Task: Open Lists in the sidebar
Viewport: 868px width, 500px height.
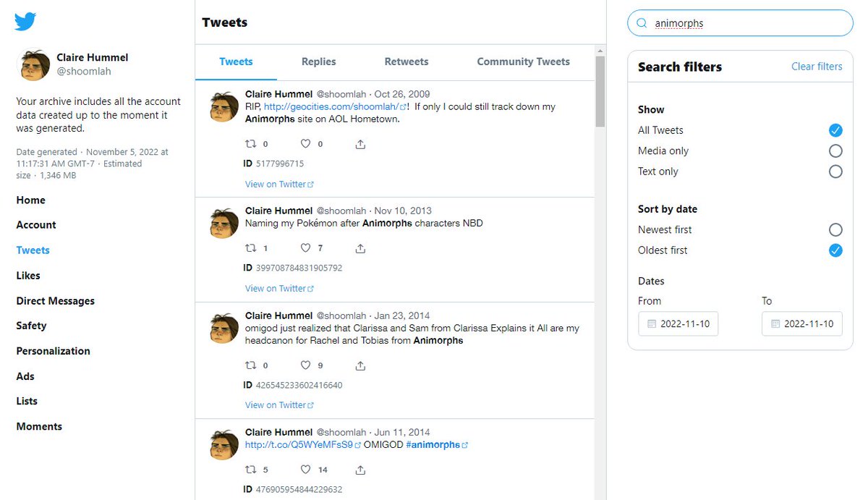Action: point(27,401)
